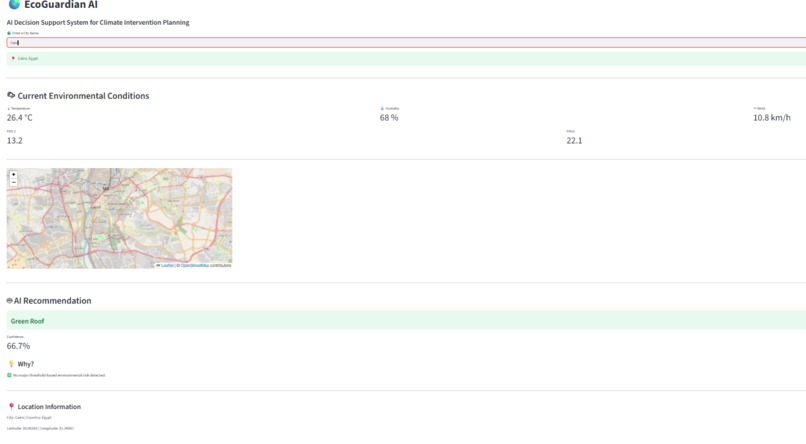Image resolution: width=806 pixels, height=444 pixels.
Task: Select the Green Roof recommendation banner
Action: point(406,320)
